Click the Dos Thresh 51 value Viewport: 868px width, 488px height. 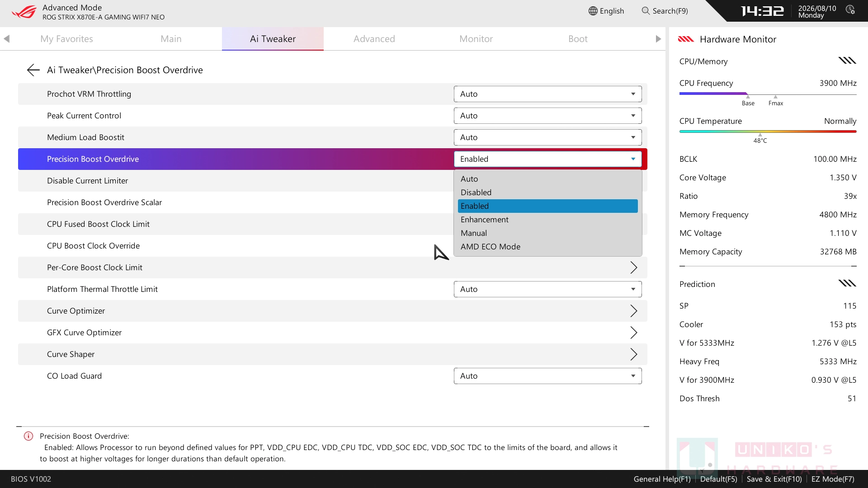click(852, 399)
